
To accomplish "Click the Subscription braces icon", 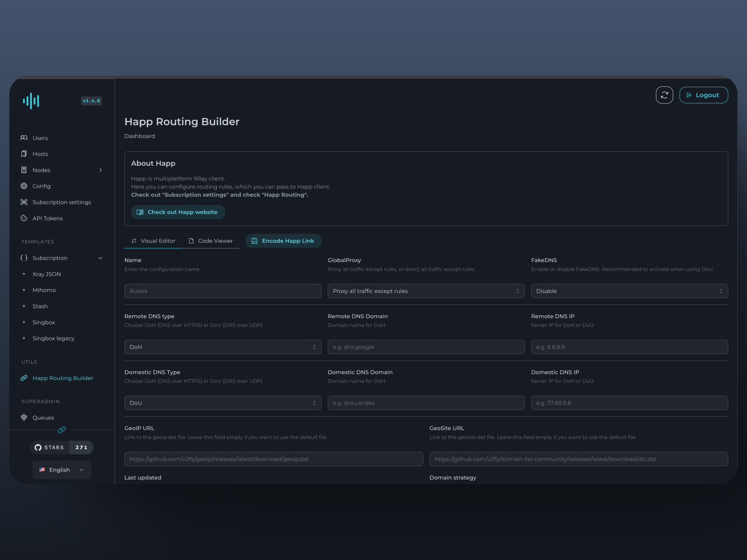I will (24, 258).
